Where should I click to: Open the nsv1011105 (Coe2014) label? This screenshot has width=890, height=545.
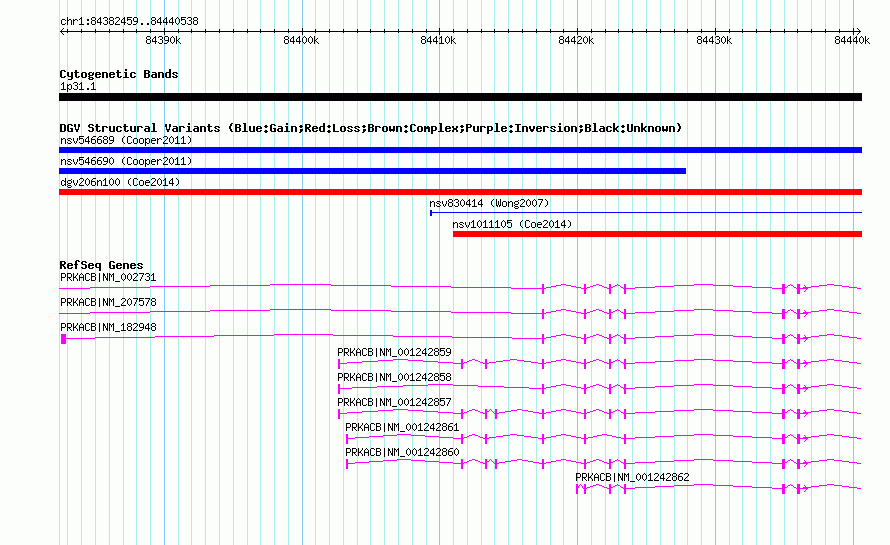click(512, 224)
